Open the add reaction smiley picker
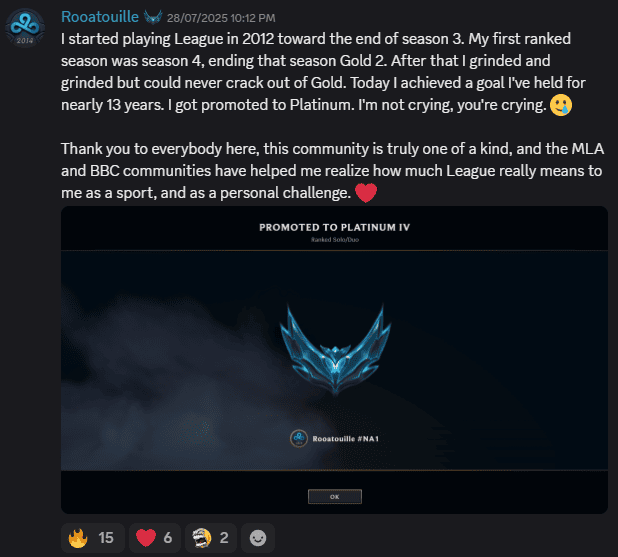The height and width of the screenshot is (557, 618). pos(258,538)
